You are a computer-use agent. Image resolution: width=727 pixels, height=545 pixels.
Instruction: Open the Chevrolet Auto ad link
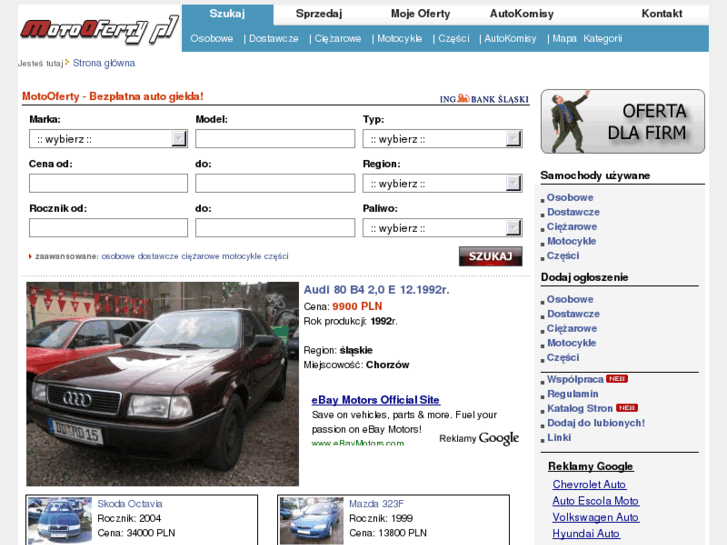coord(589,484)
